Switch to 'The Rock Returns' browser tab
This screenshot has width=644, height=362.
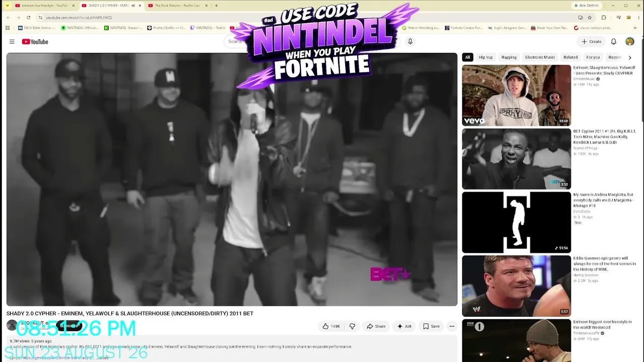coord(176,6)
